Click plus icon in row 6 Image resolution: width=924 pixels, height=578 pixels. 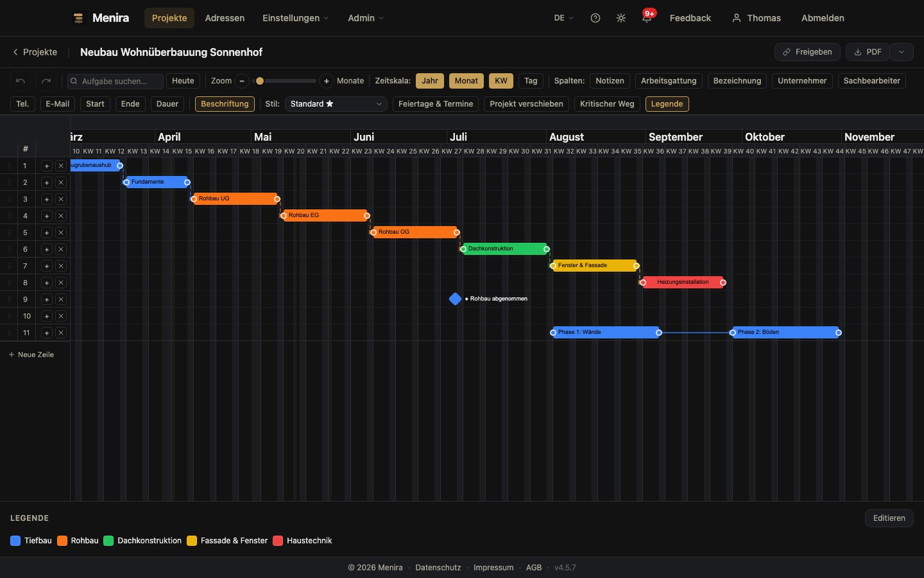(x=47, y=249)
